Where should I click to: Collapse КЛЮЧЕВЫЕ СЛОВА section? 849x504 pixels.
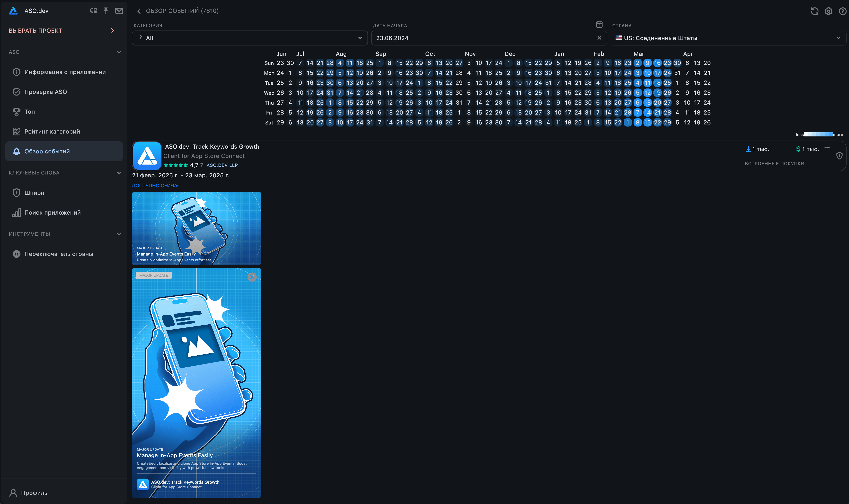click(119, 173)
